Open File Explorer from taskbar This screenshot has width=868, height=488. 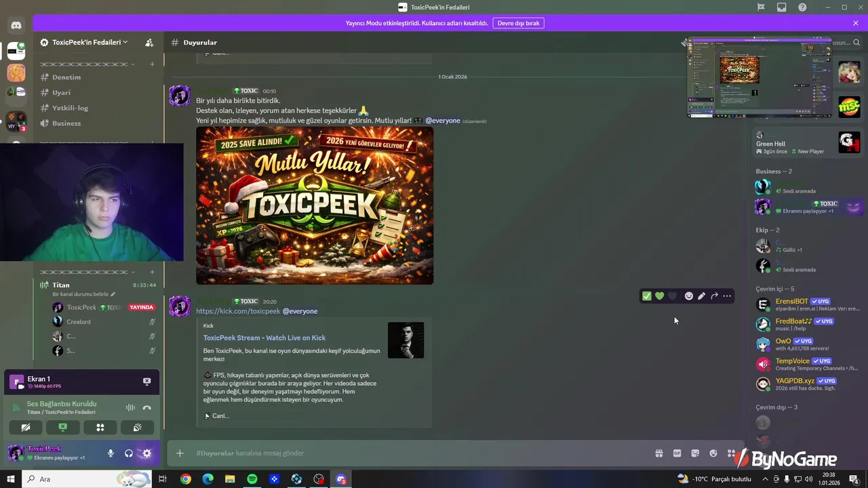click(x=230, y=479)
